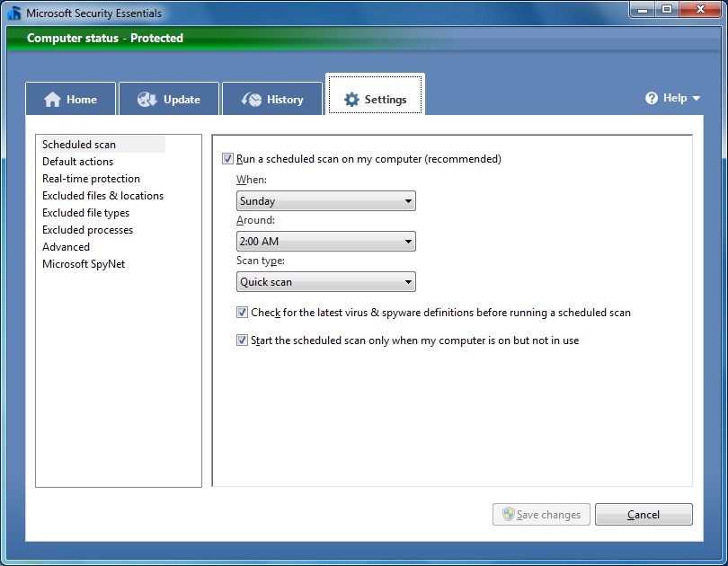Click the Help label text
The image size is (728, 566).
click(x=675, y=98)
